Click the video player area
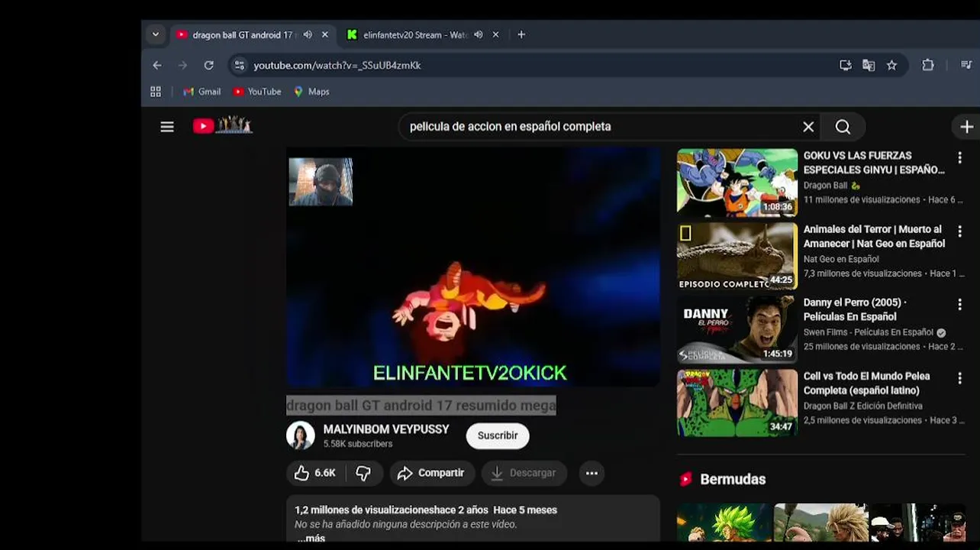 coord(473,267)
